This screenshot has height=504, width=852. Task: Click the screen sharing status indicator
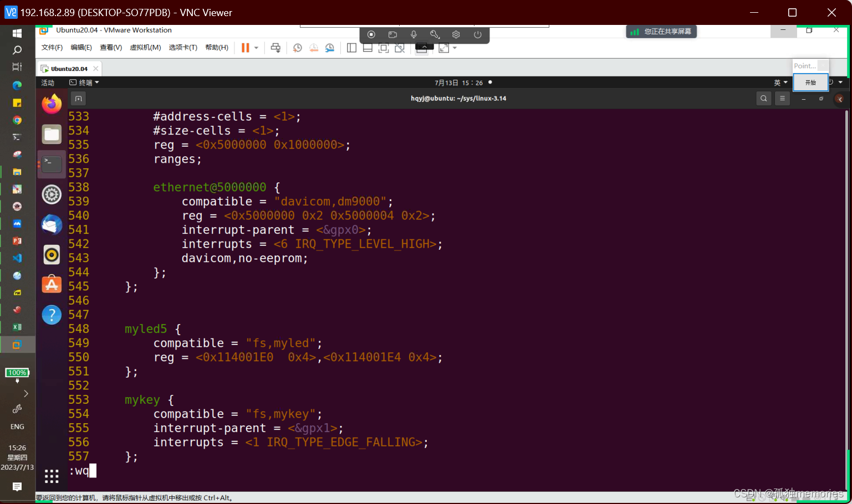[x=661, y=32]
